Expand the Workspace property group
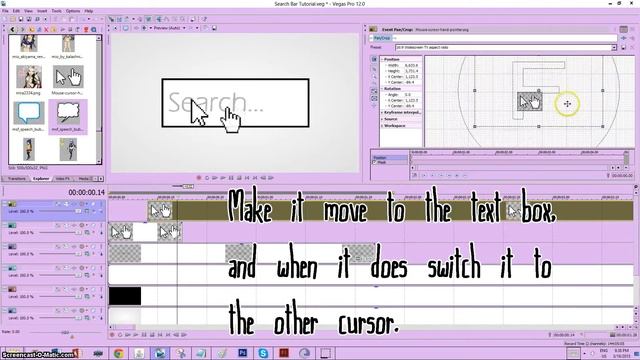This screenshot has width=640, height=360. click(x=382, y=126)
